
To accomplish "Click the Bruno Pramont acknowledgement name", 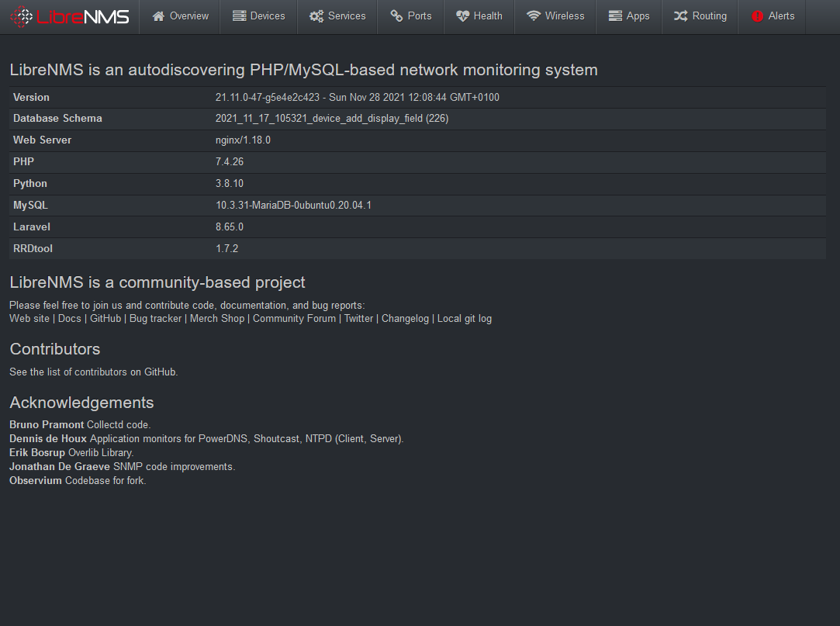I will click(47, 424).
